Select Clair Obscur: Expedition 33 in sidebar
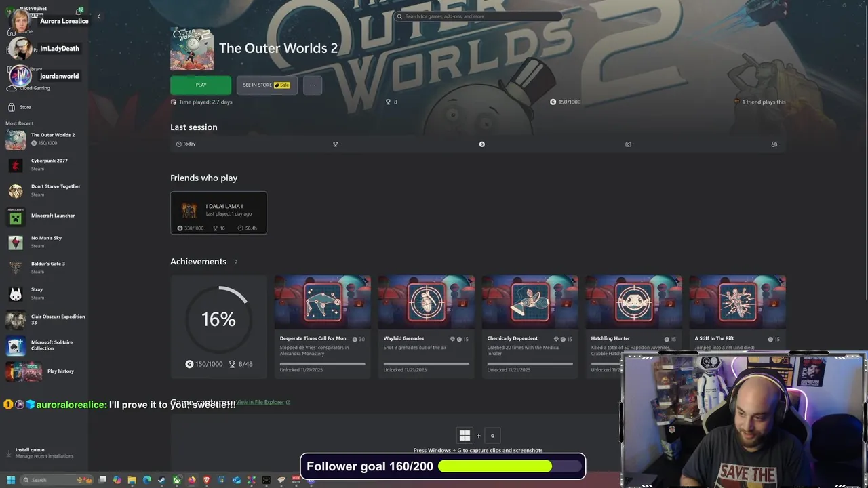 pyautogui.click(x=44, y=319)
